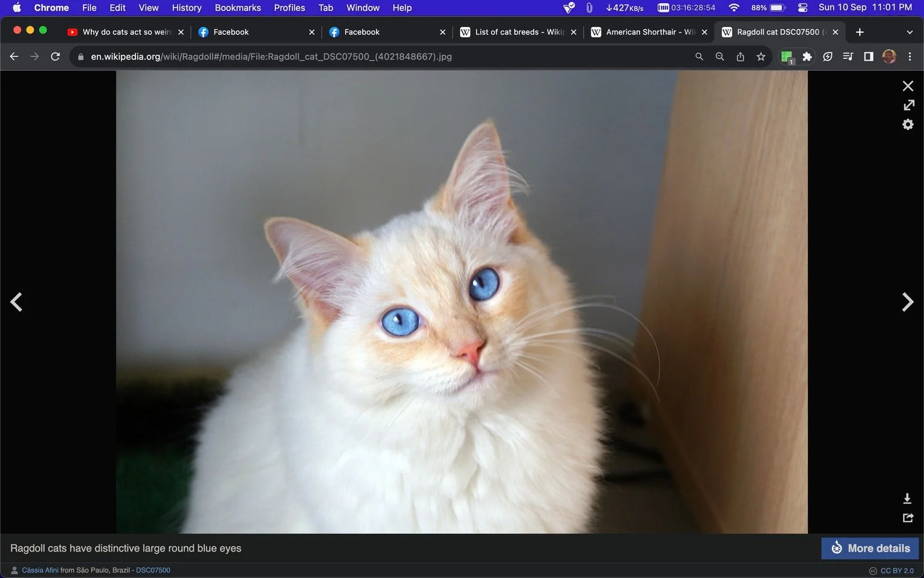Open the Profiles menu
Viewport: 924px width, 578px height.
click(x=289, y=8)
